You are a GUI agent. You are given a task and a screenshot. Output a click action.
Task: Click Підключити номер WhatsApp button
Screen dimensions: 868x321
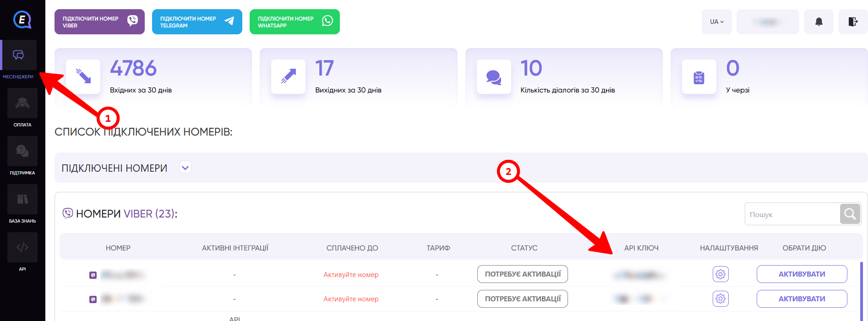295,22
